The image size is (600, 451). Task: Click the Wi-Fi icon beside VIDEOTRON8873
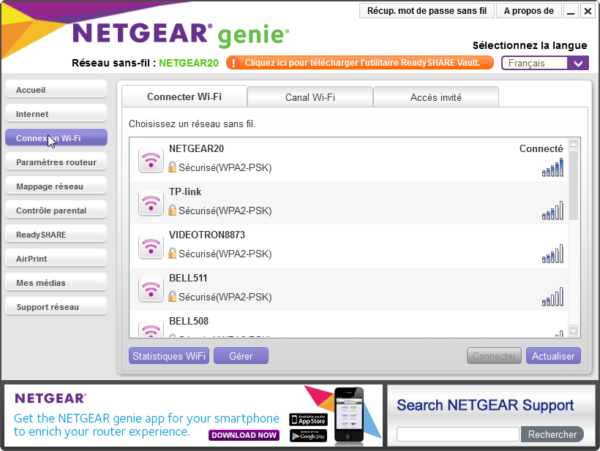point(151,246)
